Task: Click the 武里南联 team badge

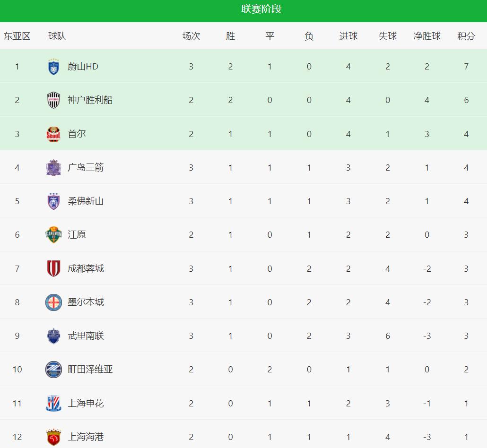Action: (53, 336)
